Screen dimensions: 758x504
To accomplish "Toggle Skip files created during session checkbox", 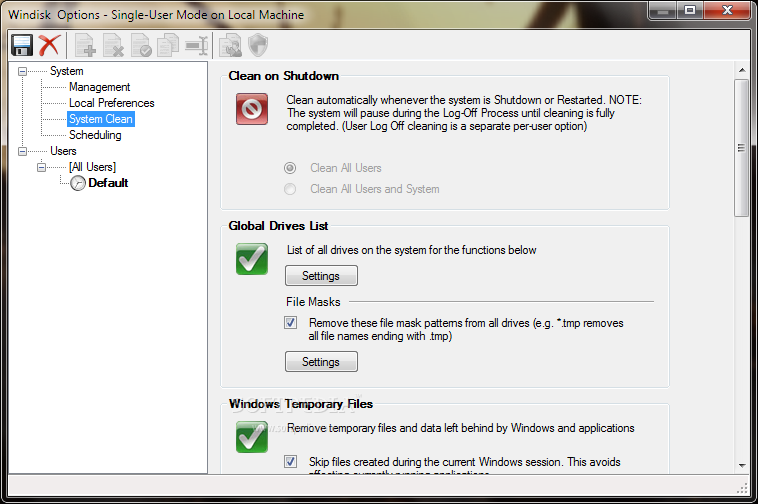I will click(291, 461).
